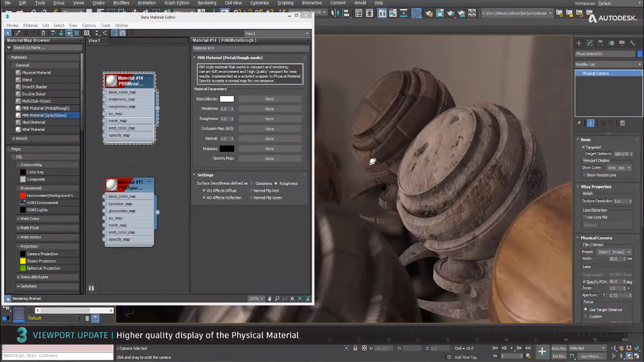Click the black Emission color swatch
The image size is (644, 362).
point(227,148)
